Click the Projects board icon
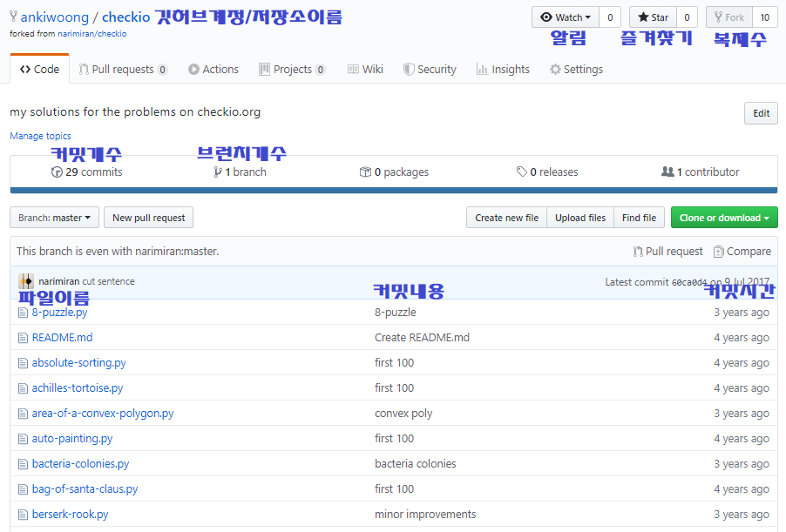Screen dimensions: 786x532 click(264, 69)
